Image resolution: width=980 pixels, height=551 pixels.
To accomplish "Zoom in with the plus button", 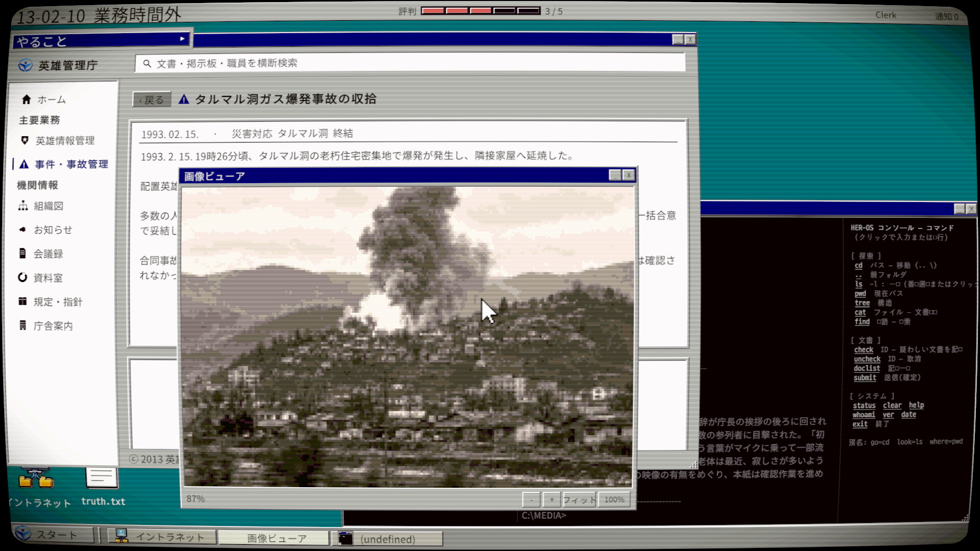I will tap(551, 499).
